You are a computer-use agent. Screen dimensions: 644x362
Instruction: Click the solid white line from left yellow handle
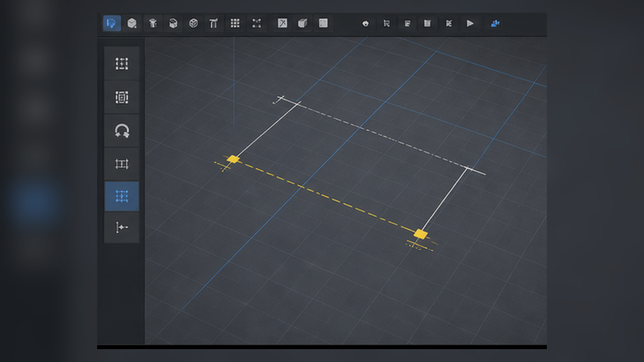(266, 129)
